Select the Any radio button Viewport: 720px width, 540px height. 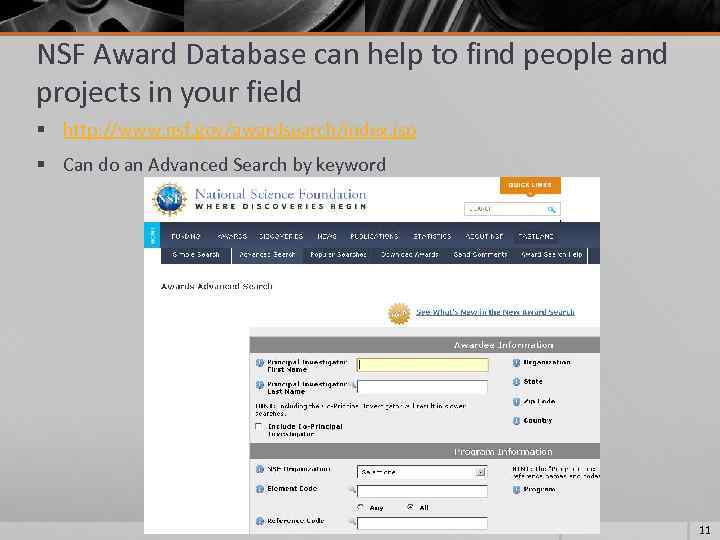pos(361,507)
